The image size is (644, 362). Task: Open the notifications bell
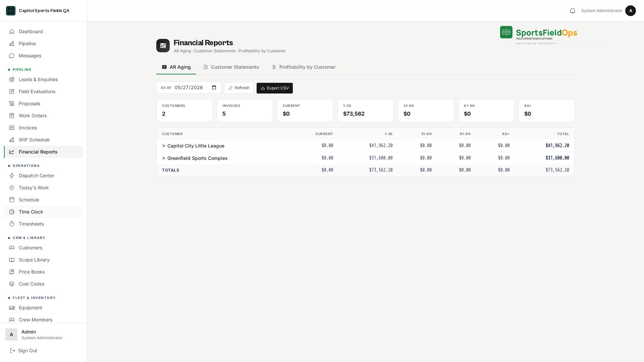point(573,11)
